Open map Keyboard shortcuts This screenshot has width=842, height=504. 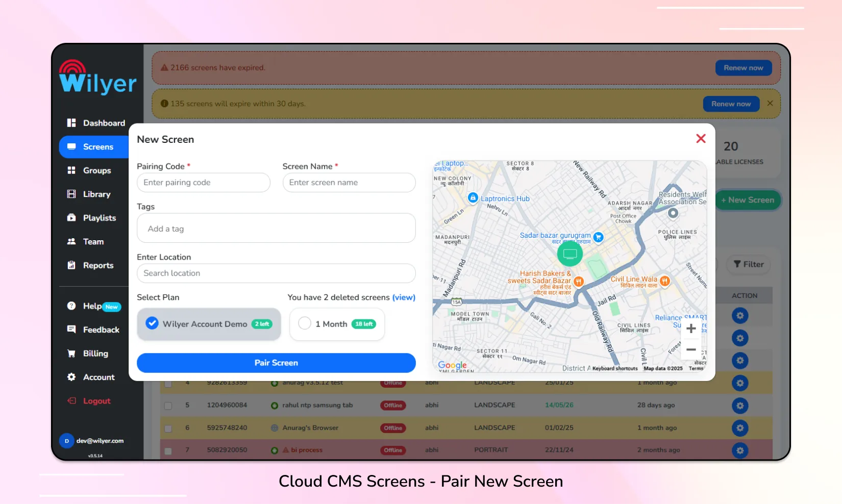[x=615, y=368]
